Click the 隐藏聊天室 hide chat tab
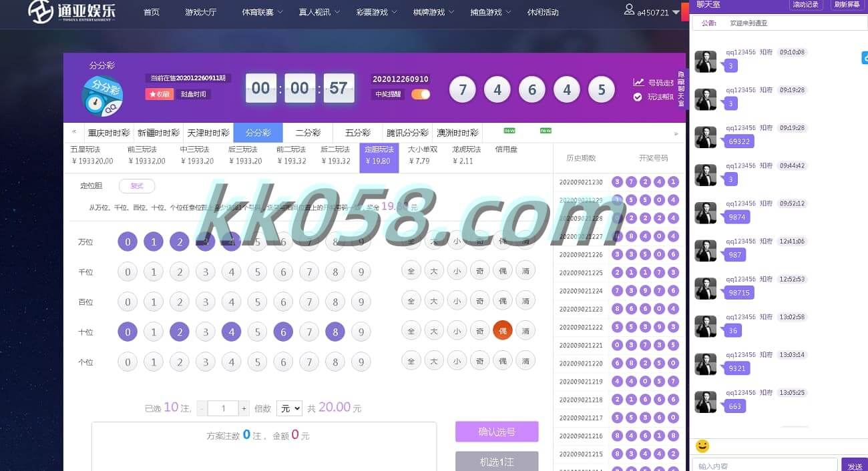The image size is (868, 471). (681, 89)
